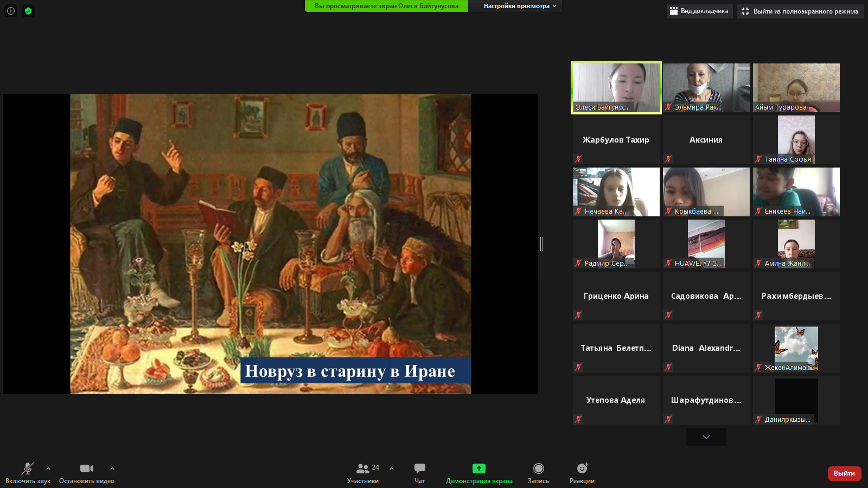Image resolution: width=868 pixels, height=488 pixels.
Task: Click Шарафутдинов... participant tile
Action: 706,400
